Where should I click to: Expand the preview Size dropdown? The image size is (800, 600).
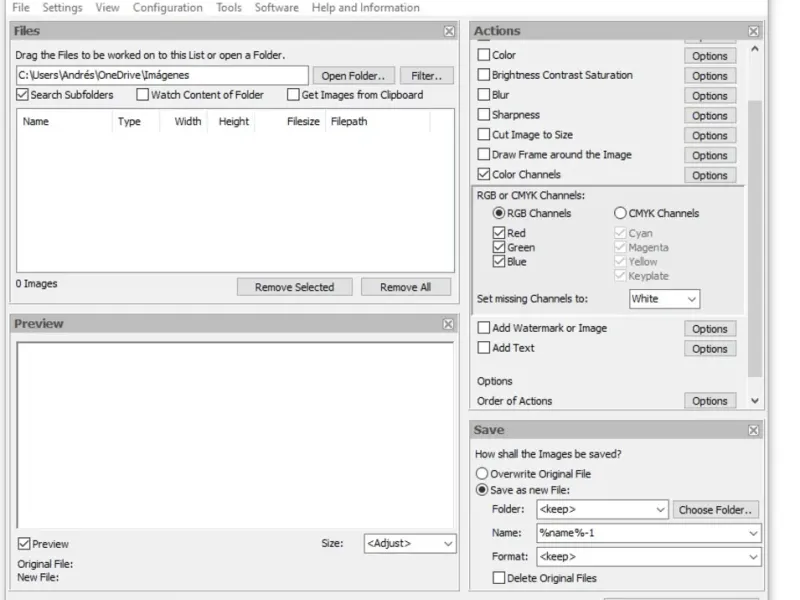410,544
